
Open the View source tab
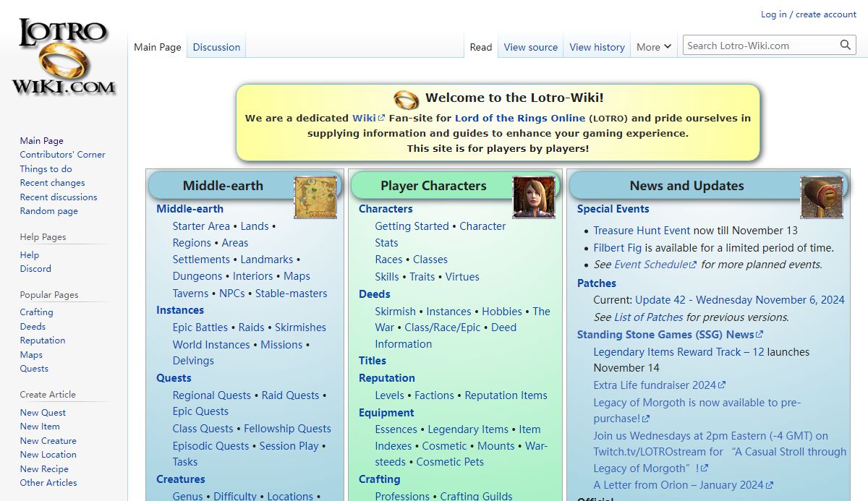(x=531, y=47)
